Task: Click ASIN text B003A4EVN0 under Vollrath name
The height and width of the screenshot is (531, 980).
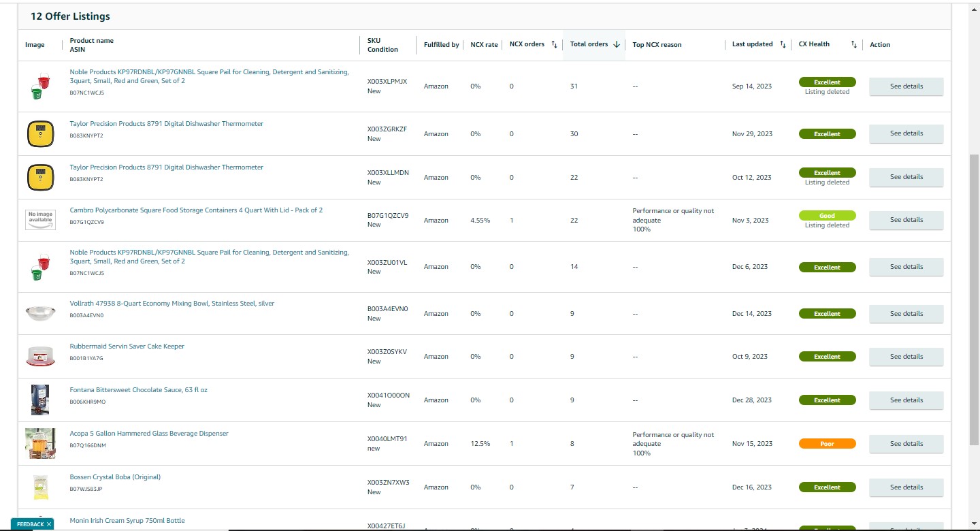Action: (x=86, y=315)
